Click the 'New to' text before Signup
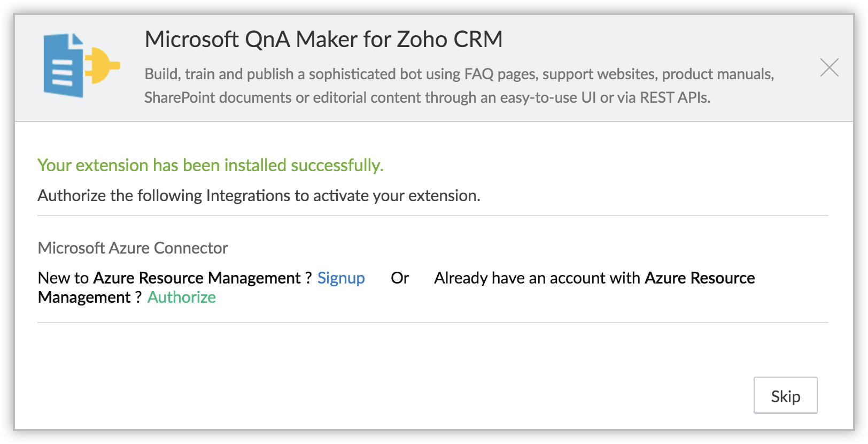The width and height of the screenshot is (868, 444). 63,278
